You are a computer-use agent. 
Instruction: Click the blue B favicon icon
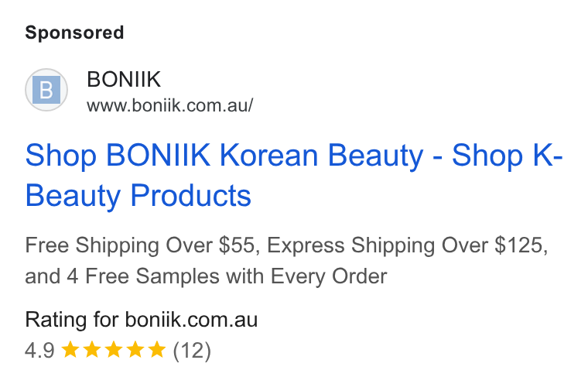tap(46, 90)
